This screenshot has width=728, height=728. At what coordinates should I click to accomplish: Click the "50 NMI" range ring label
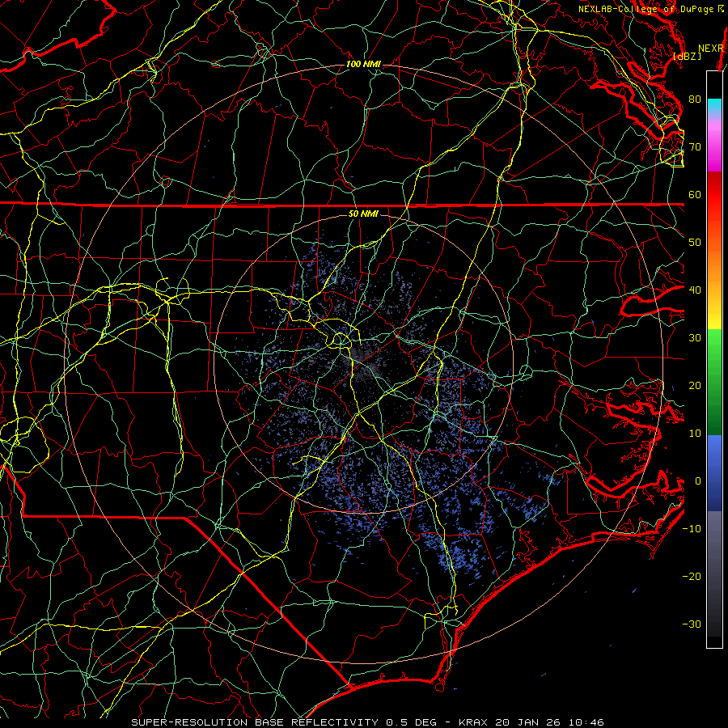point(363,214)
